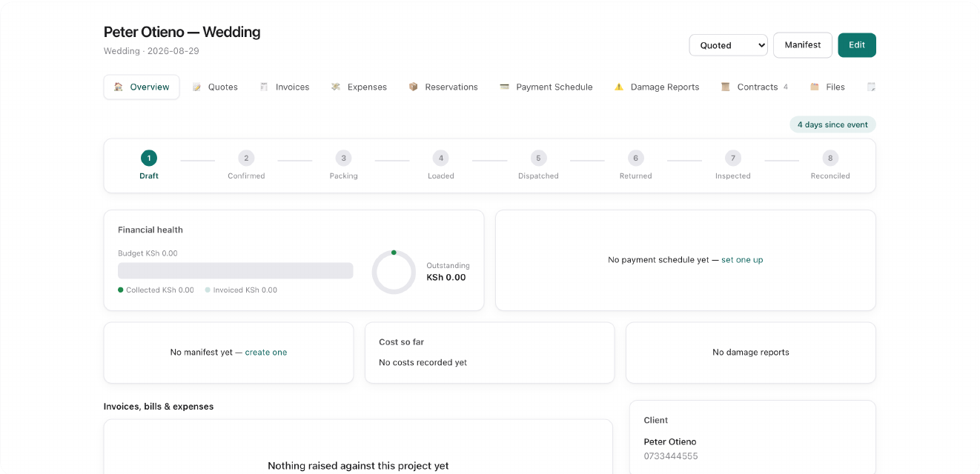The width and height of the screenshot is (980, 474).
Task: Click client name 'Peter Otieno' in Client card
Action: tap(670, 441)
